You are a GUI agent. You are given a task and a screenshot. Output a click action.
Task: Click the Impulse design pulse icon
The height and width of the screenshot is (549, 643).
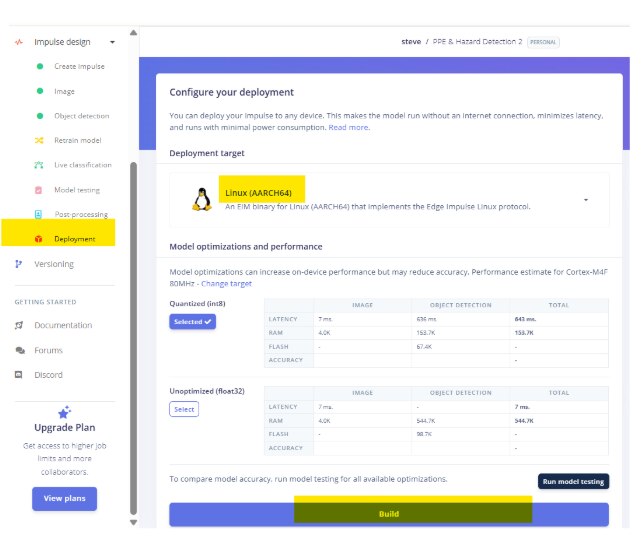[19, 42]
